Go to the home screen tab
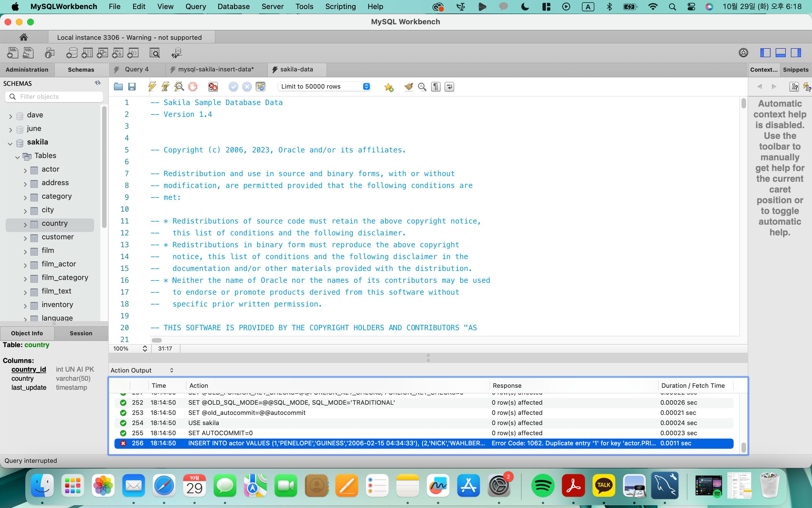812x508 pixels. coord(23,37)
